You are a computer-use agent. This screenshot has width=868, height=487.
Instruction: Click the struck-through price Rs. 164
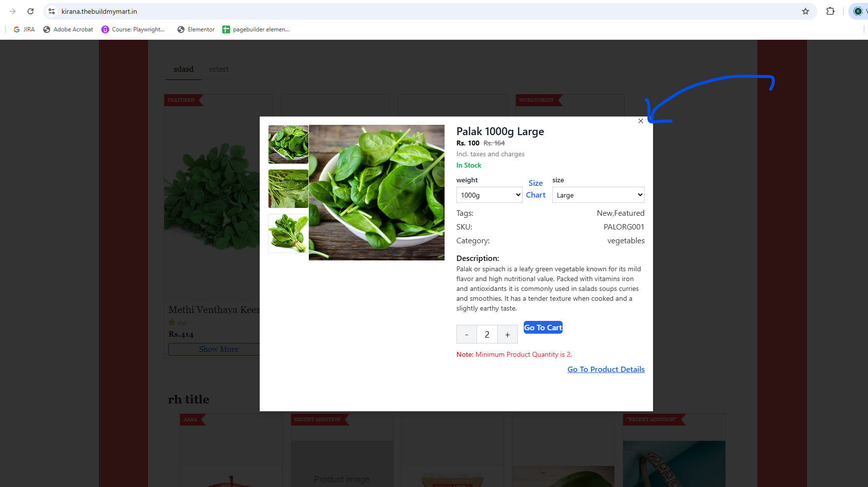[494, 143]
